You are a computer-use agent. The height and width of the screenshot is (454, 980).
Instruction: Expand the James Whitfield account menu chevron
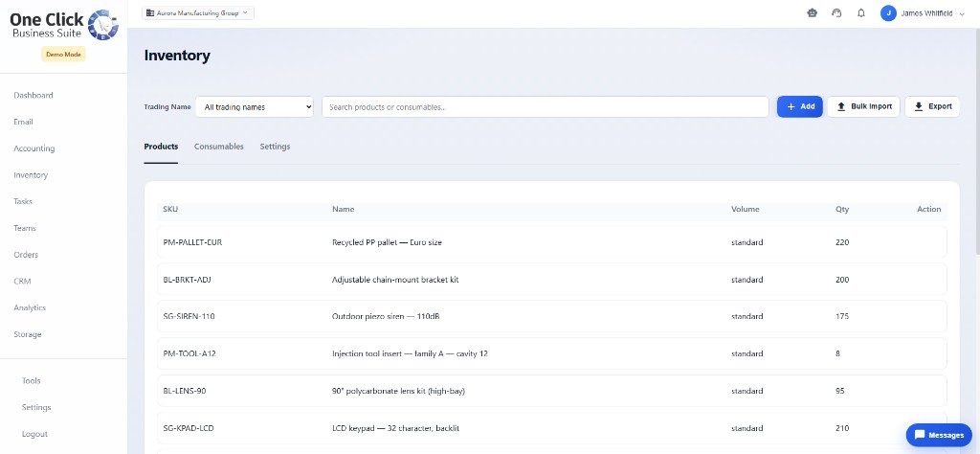pos(961,13)
